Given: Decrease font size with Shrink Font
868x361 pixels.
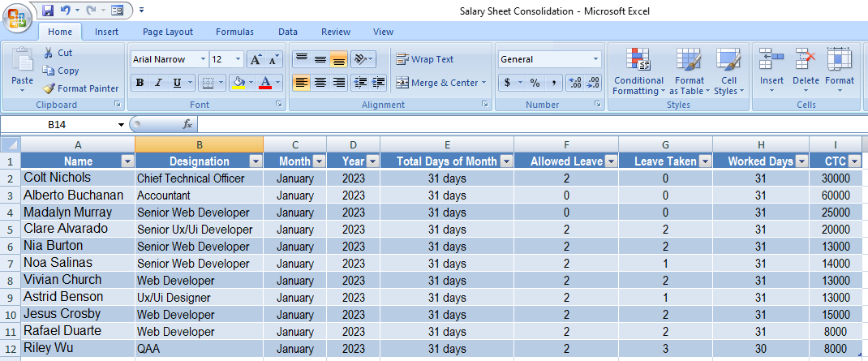Looking at the screenshot, I should tap(273, 59).
